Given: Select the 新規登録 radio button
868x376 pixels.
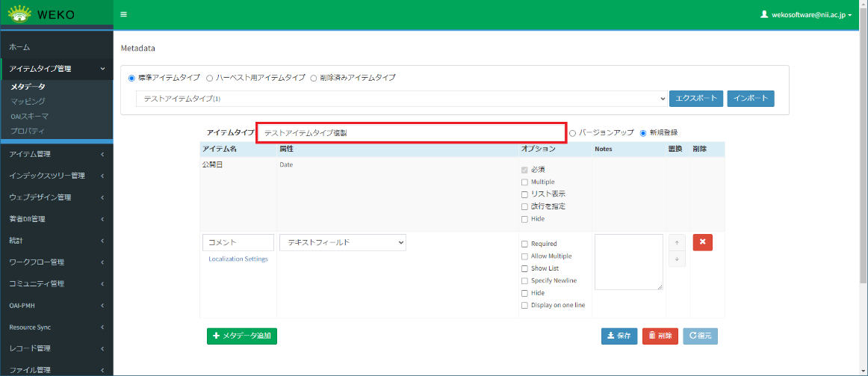Looking at the screenshot, I should [643, 133].
